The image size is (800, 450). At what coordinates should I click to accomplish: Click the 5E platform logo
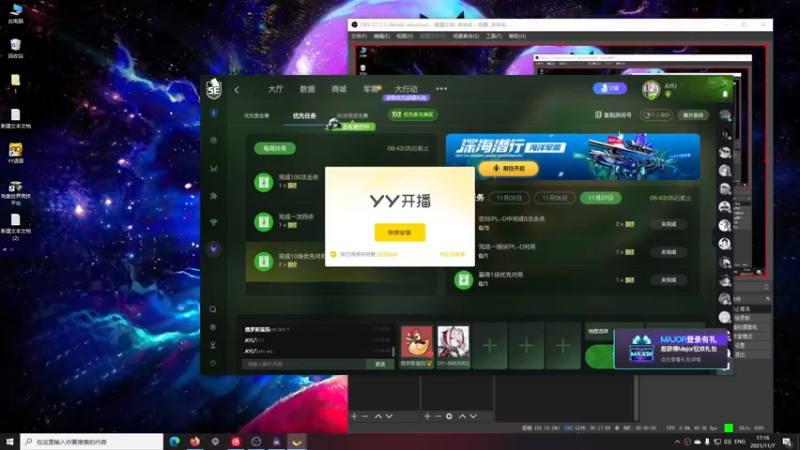click(214, 89)
